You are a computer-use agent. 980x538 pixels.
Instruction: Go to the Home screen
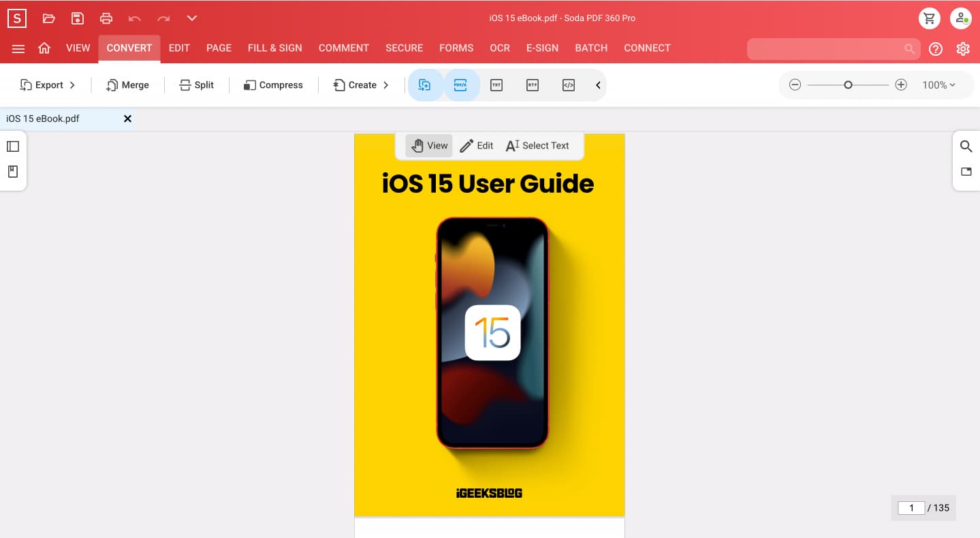[44, 48]
